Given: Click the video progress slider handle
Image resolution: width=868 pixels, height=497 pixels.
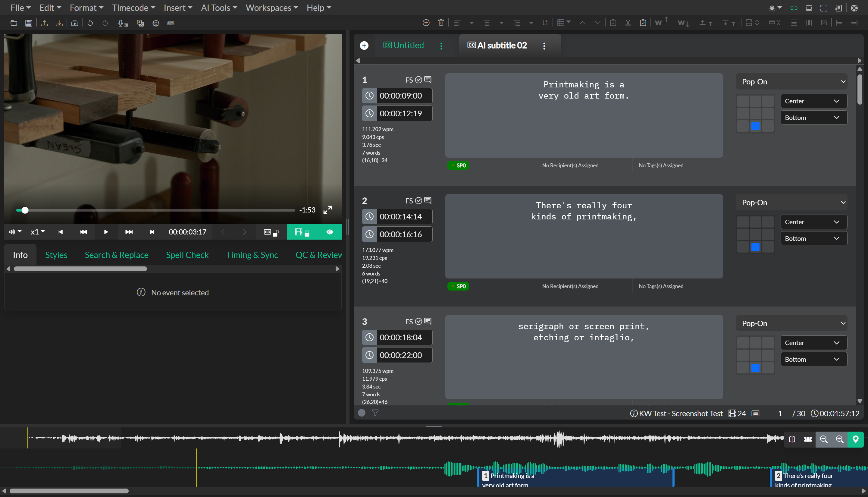Looking at the screenshot, I should coord(25,210).
